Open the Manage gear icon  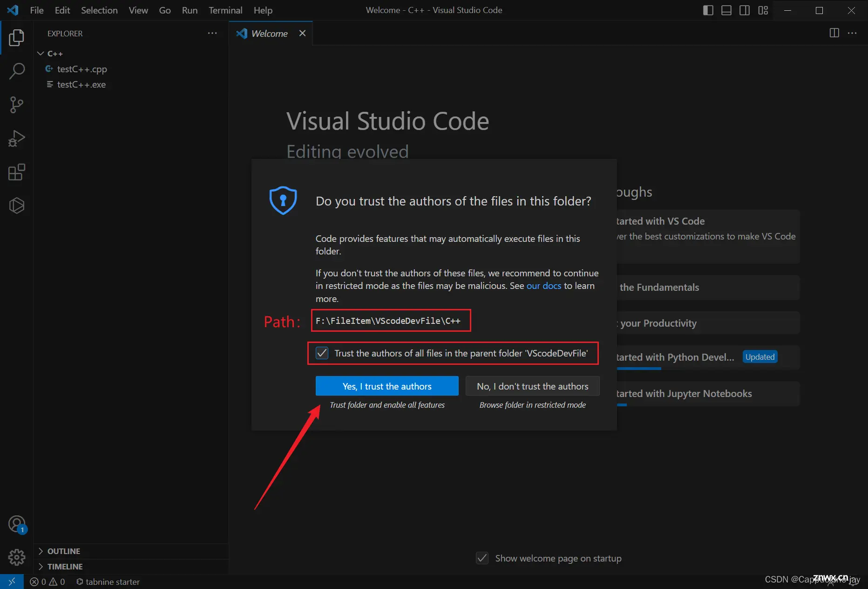[16, 557]
